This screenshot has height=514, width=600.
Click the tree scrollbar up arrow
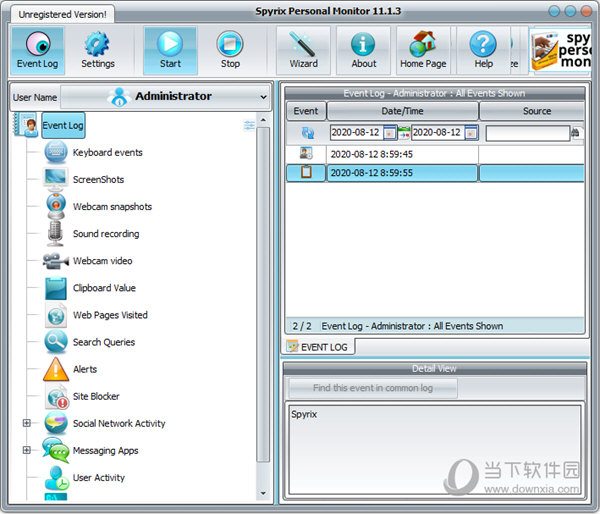[x=263, y=120]
